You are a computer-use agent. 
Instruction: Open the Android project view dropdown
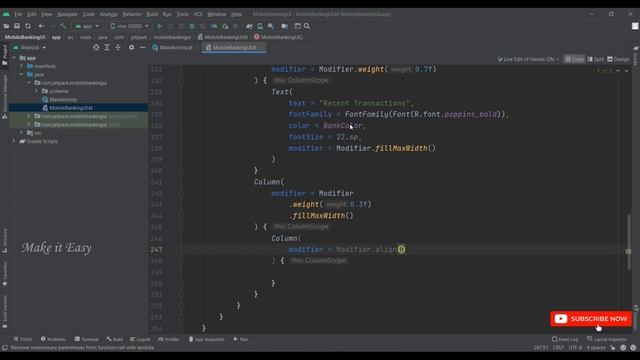pyautogui.click(x=29, y=47)
